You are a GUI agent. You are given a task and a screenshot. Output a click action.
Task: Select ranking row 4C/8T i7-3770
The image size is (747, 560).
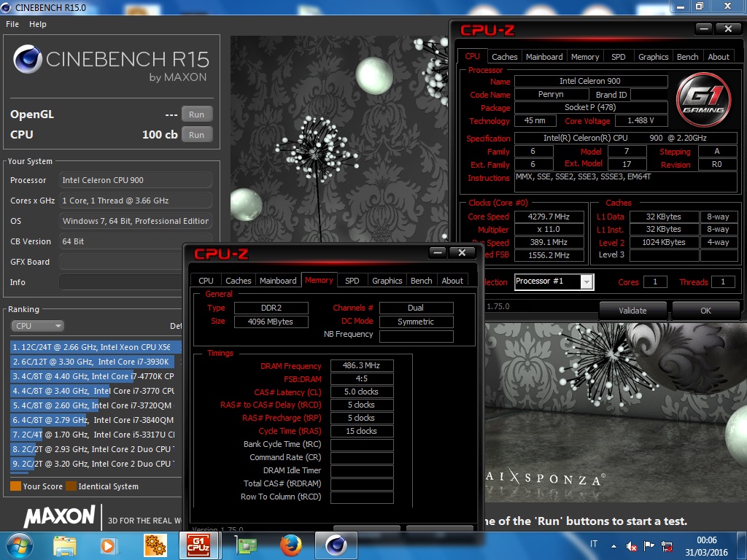point(96,391)
